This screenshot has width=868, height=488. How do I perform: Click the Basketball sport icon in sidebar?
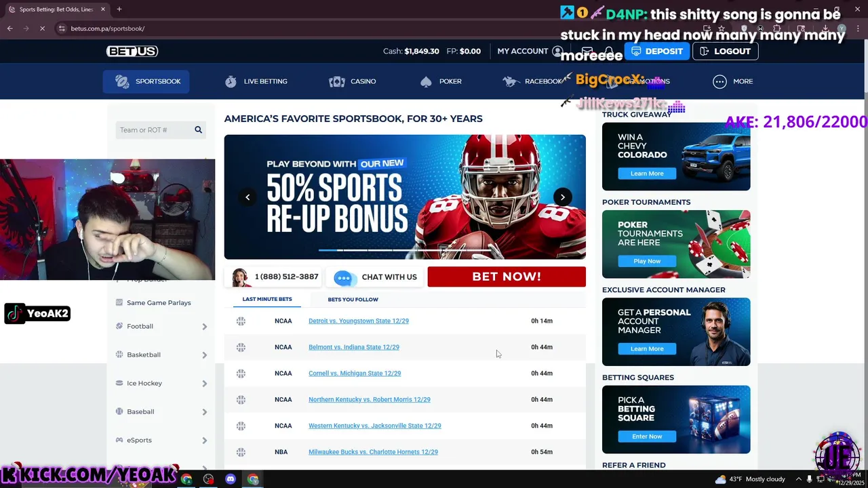pyautogui.click(x=119, y=354)
